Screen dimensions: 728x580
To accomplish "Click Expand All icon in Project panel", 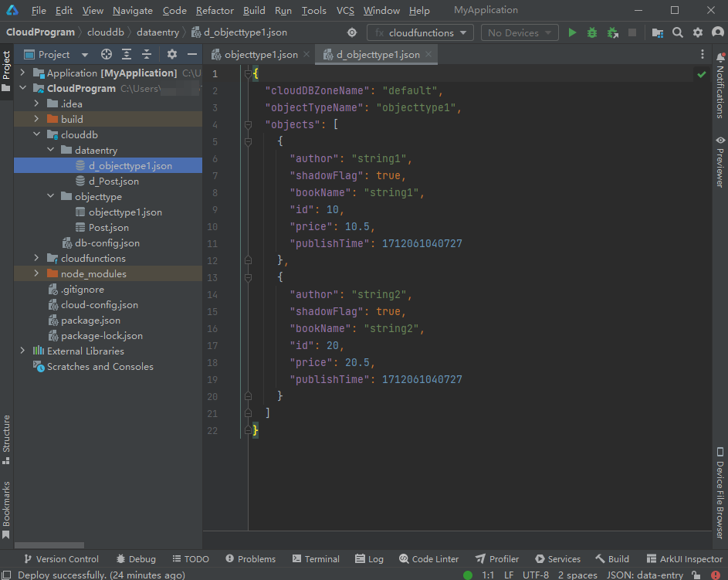I will click(x=127, y=55).
